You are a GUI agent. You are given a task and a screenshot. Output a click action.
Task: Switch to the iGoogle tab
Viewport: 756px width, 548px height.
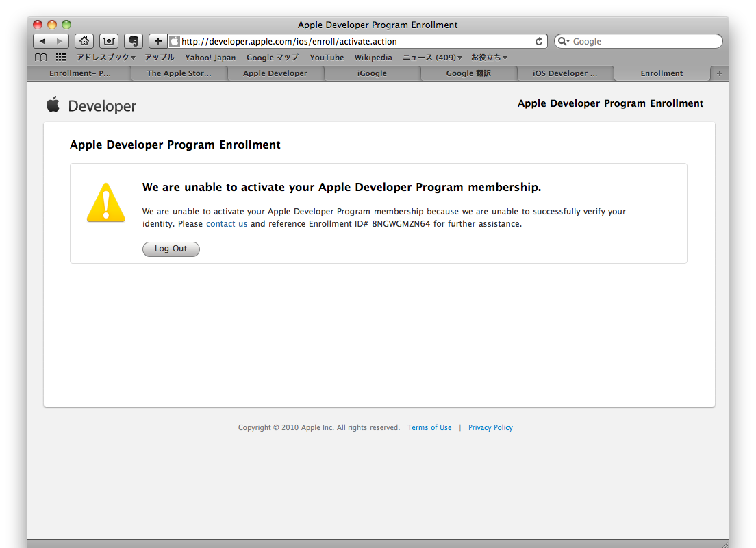[372, 73]
